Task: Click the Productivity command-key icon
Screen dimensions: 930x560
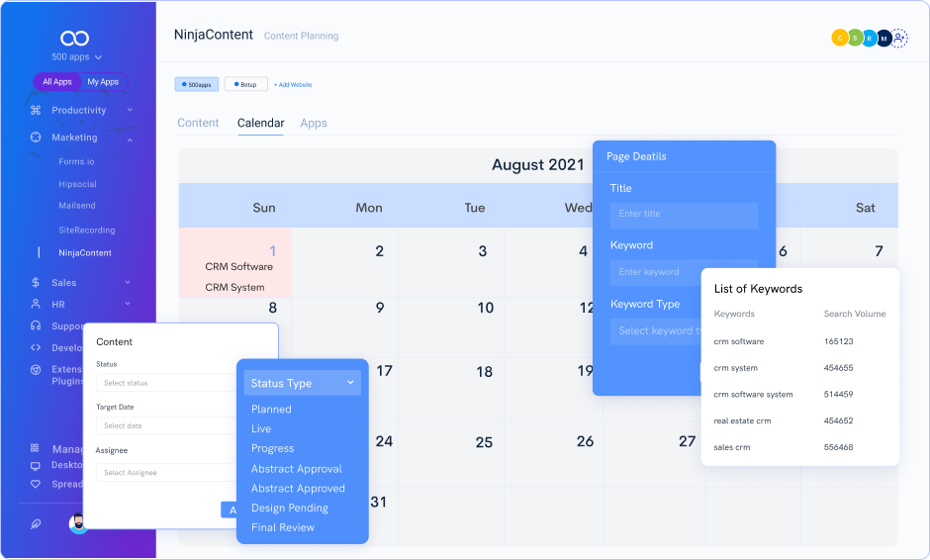Action: pyautogui.click(x=36, y=110)
